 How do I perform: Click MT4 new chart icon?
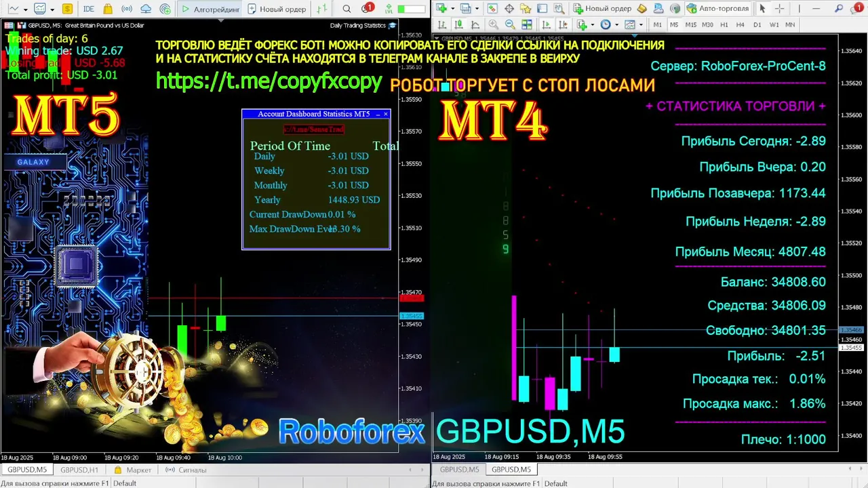tap(441, 9)
